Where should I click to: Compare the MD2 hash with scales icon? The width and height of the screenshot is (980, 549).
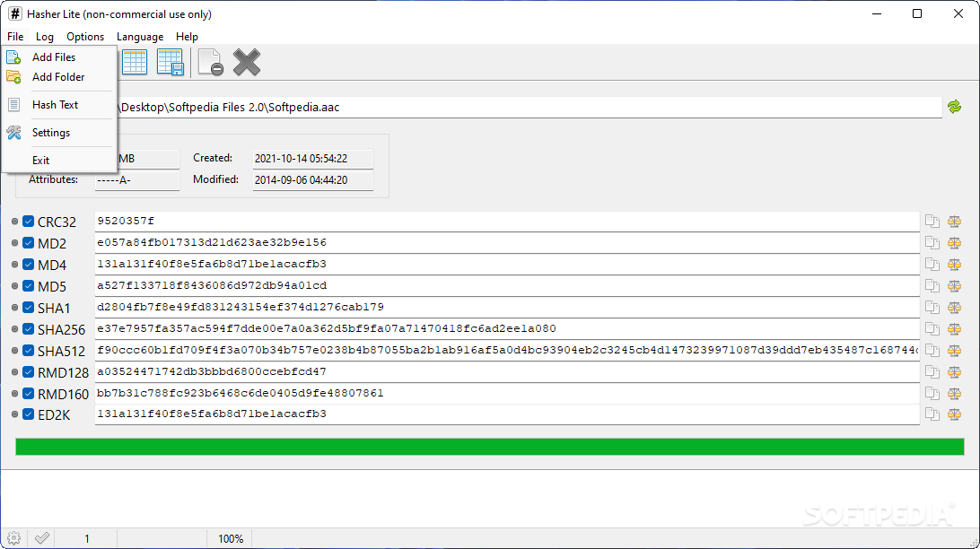[954, 243]
